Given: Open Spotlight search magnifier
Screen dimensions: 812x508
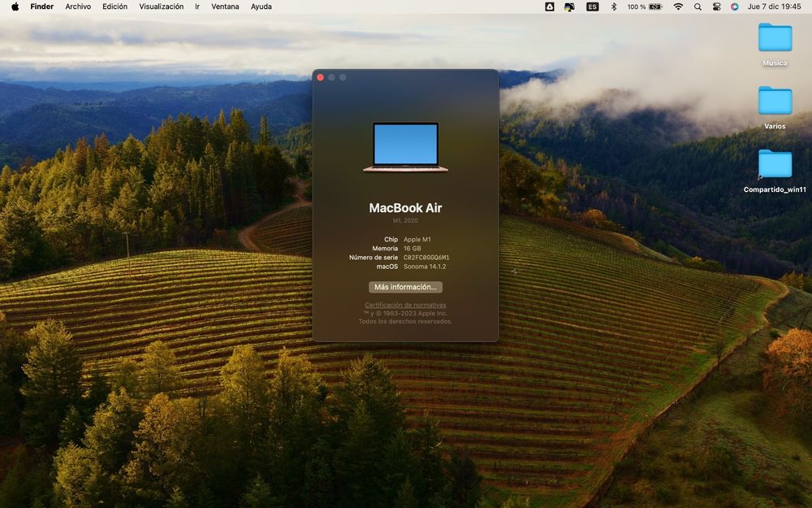Looking at the screenshot, I should pos(698,7).
